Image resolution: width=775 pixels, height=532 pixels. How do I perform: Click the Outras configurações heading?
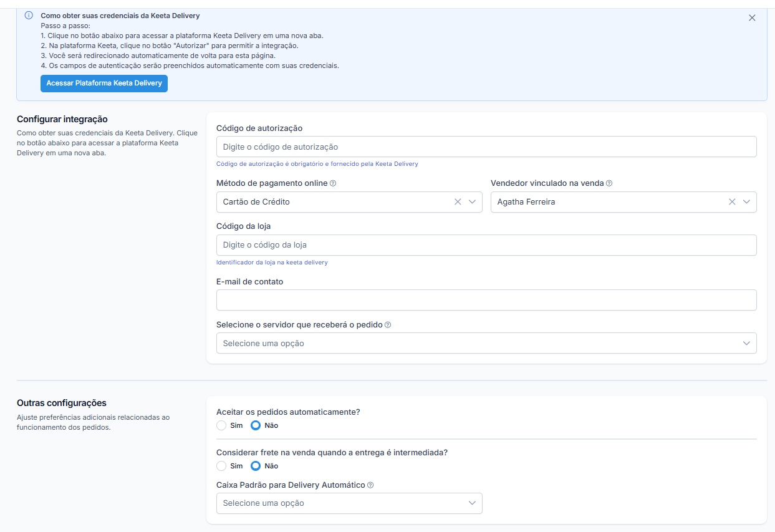click(62, 403)
